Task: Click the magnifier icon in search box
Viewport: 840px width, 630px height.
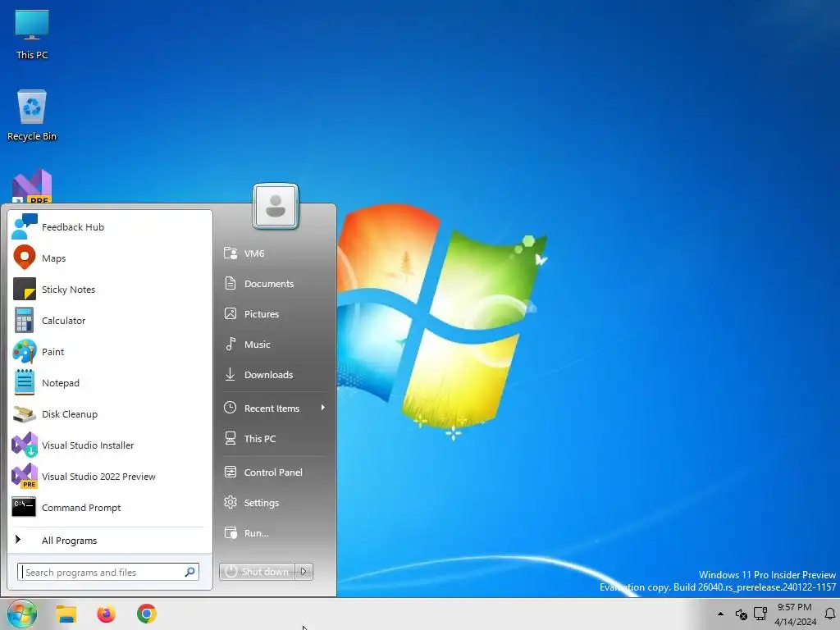Action: (190, 572)
